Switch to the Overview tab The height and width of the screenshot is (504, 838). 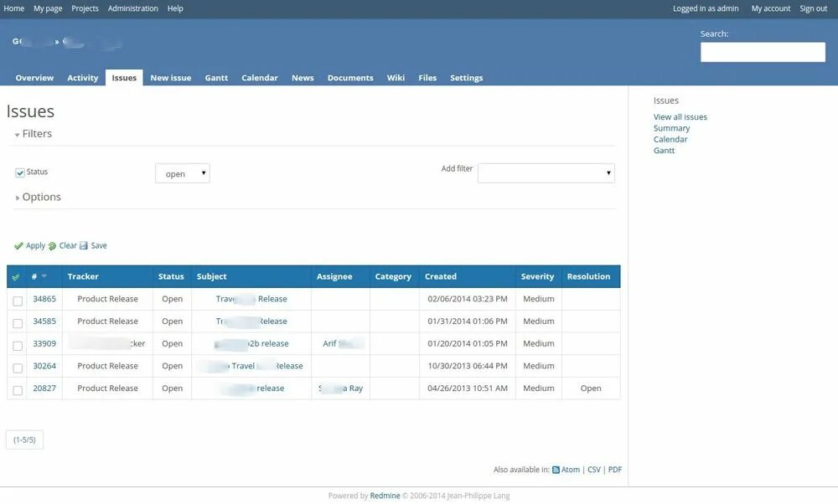34,78
